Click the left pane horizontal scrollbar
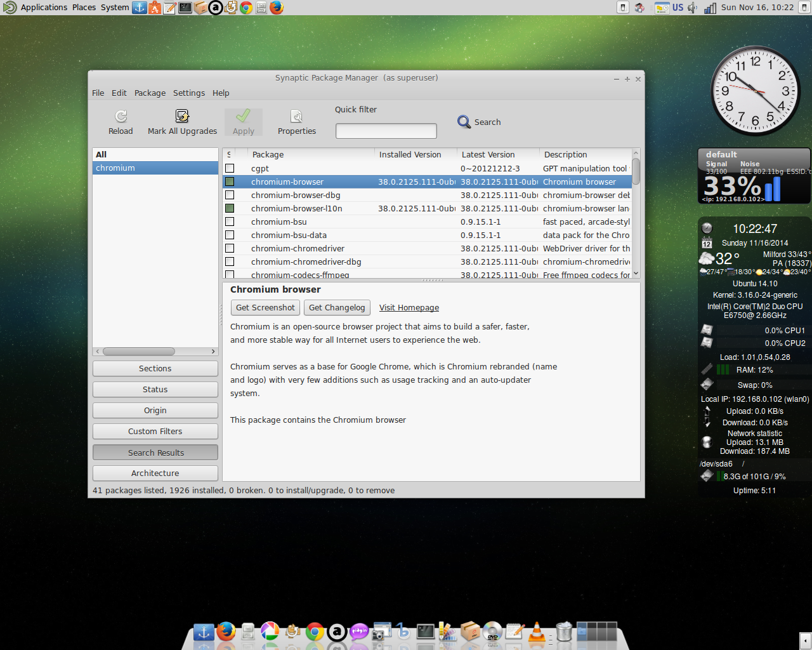812x650 pixels. (138, 351)
